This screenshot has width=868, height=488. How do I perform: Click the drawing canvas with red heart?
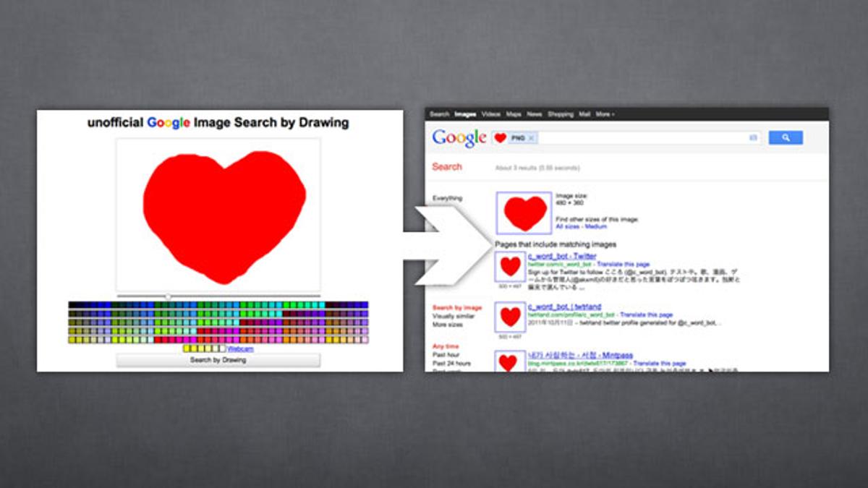(218, 215)
